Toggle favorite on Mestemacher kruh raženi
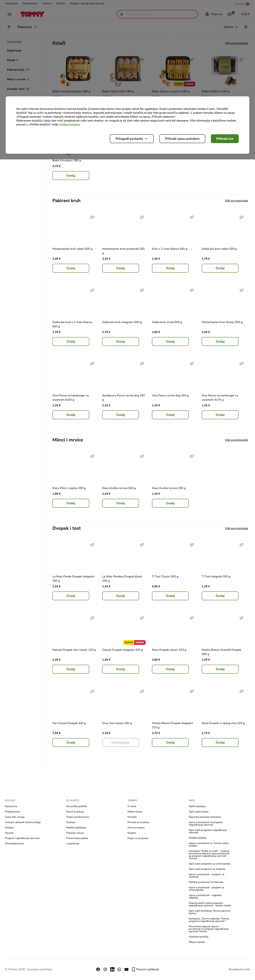 tap(92, 217)
